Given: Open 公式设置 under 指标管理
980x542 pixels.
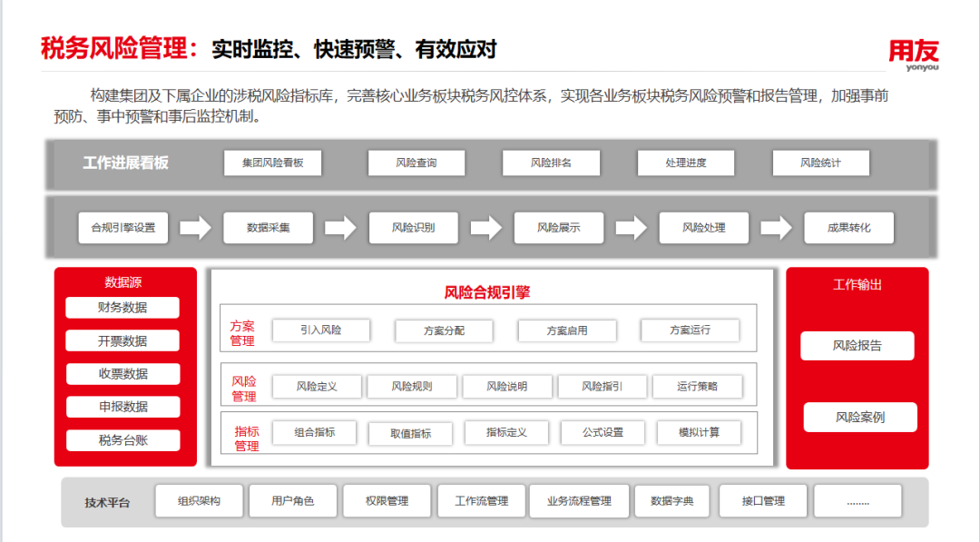Looking at the screenshot, I should click(603, 433).
